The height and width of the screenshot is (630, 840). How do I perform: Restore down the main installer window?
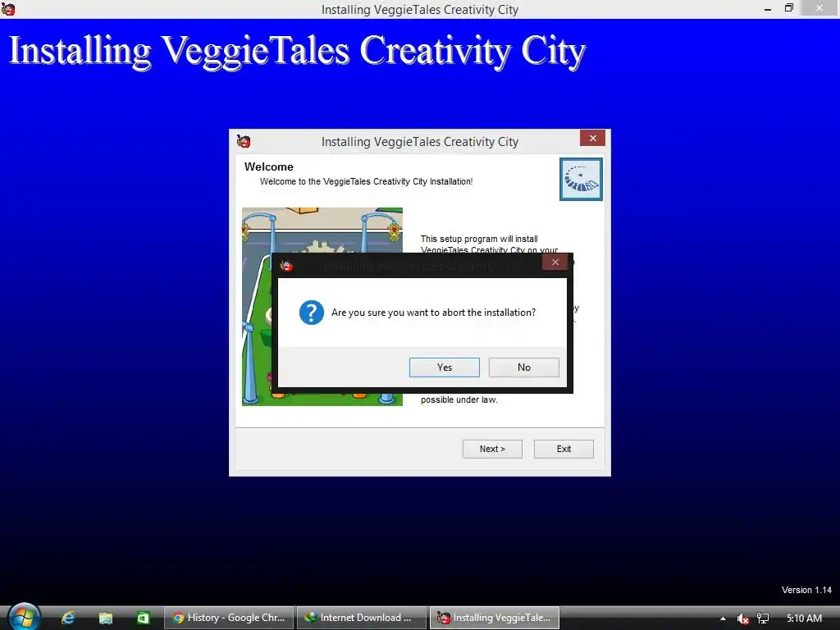788,8
